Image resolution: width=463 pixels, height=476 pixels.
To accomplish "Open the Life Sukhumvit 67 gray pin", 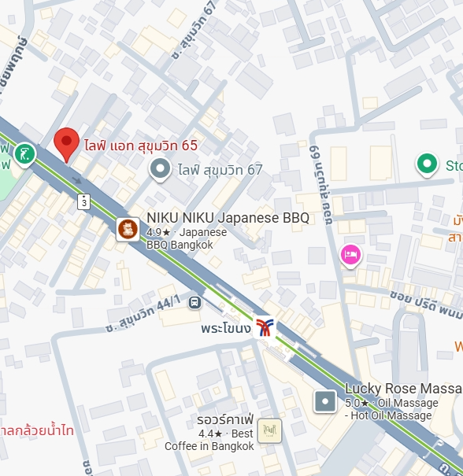I will point(160,169).
